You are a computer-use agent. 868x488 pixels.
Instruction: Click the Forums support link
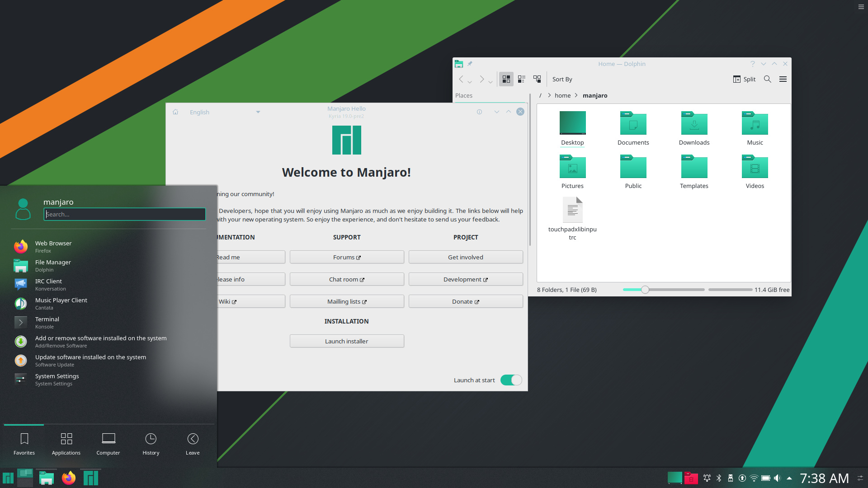pos(346,257)
